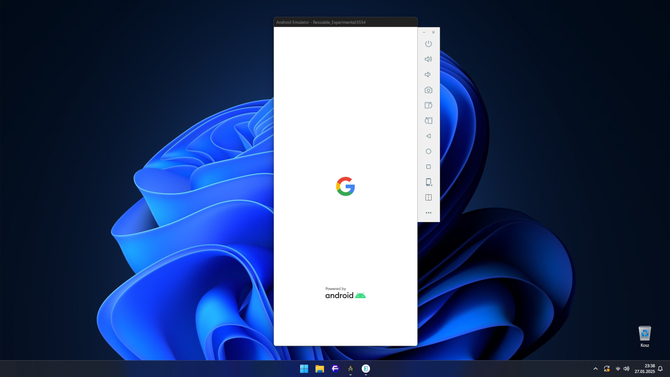Click the Android Emulator window title bar
This screenshot has height=377, width=670.
[x=345, y=22]
